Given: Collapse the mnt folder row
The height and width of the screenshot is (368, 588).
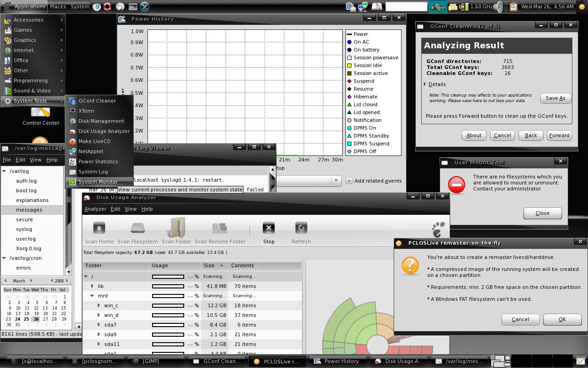Looking at the screenshot, I should 92,296.
